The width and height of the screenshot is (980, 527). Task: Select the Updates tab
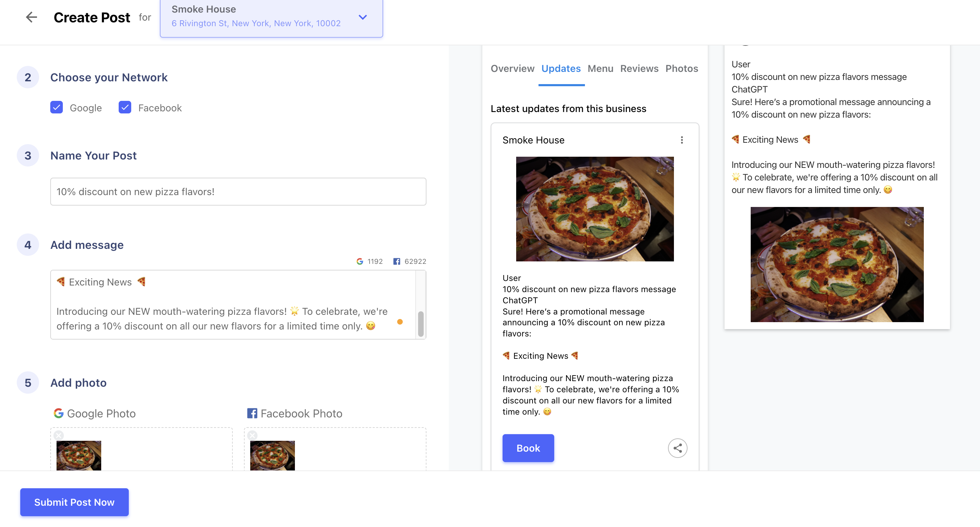pyautogui.click(x=561, y=68)
